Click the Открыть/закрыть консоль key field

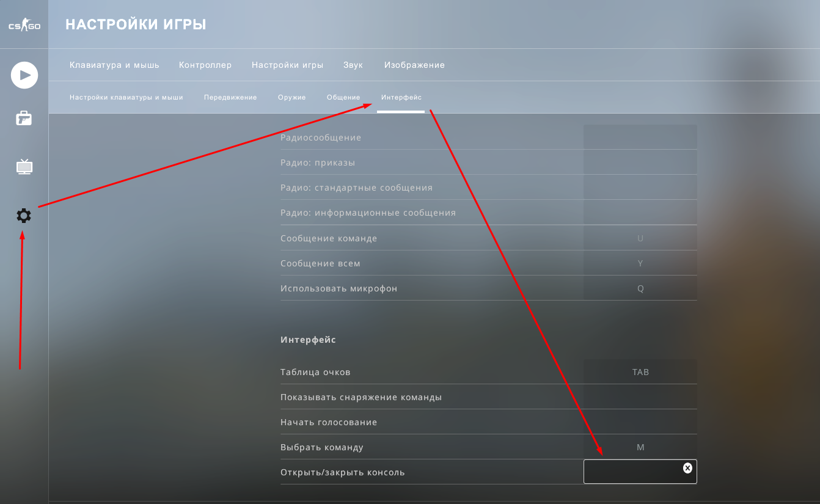coord(640,472)
